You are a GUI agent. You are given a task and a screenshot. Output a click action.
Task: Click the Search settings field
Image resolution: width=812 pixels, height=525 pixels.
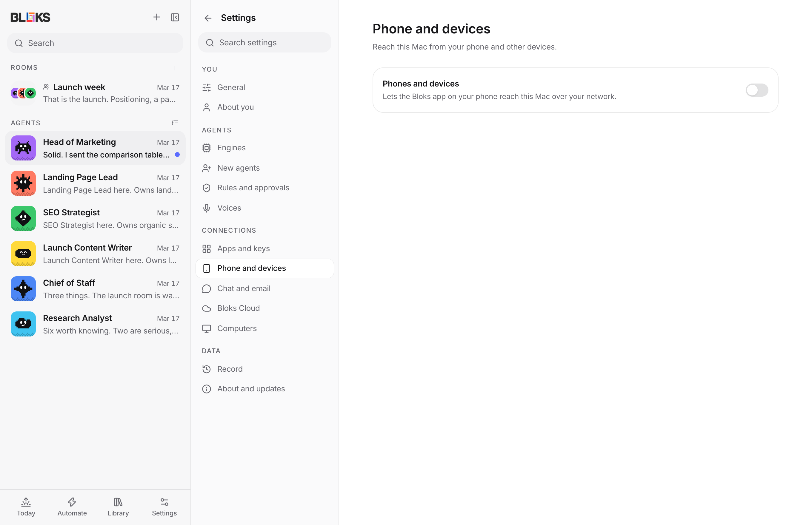[x=264, y=43]
